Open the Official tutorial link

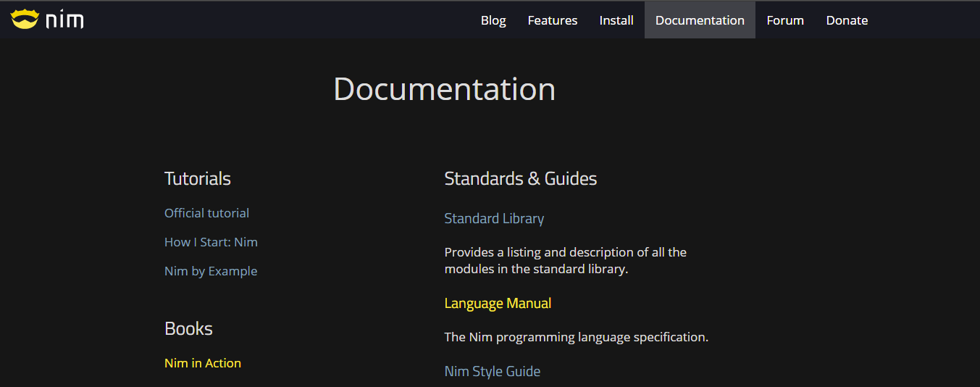(206, 213)
